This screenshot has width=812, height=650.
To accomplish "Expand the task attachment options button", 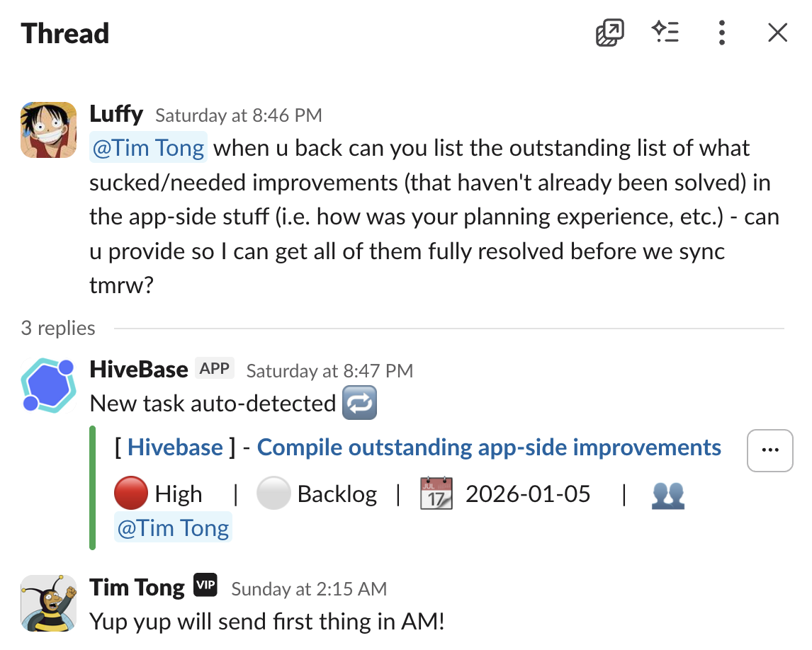I will click(769, 450).
